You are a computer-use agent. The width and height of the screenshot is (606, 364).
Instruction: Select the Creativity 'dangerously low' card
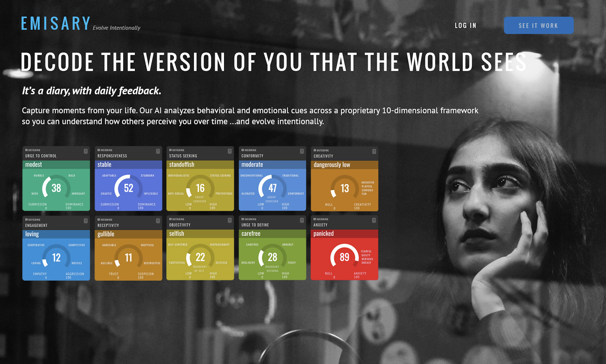pos(344,179)
